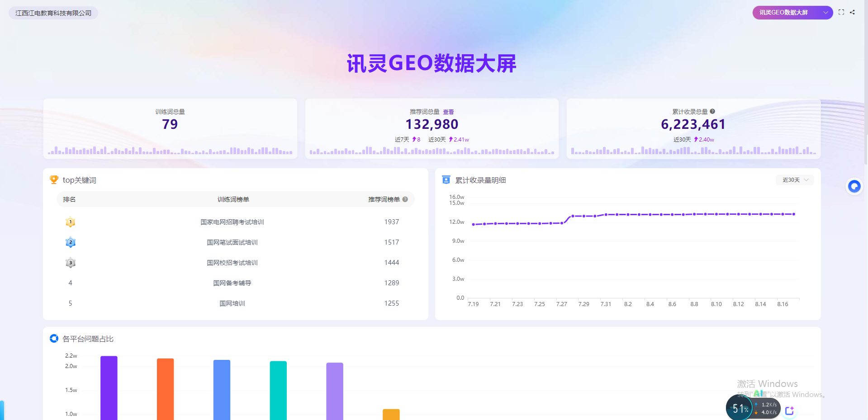The height and width of the screenshot is (420, 868).
Task: Click the value 1517 in the ranking table
Action: tap(392, 242)
